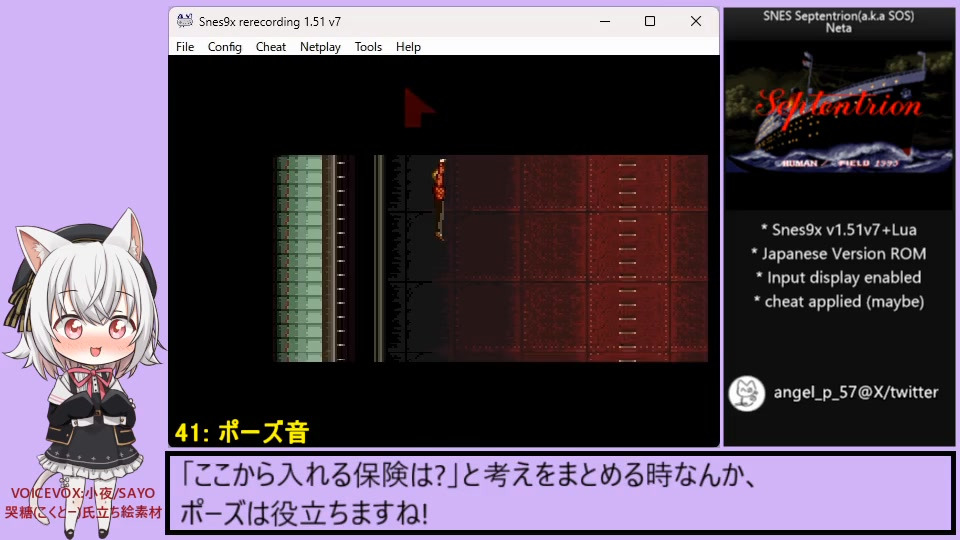This screenshot has height=540, width=960.
Task: Click the '41: ポーズ音' caption text
Action: coord(242,432)
